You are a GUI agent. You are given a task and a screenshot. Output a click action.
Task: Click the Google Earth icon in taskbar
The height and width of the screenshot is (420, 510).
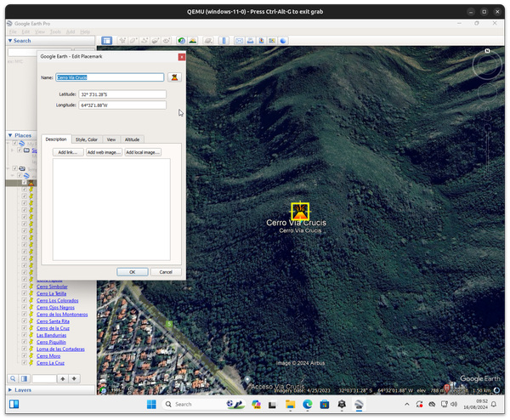pyautogui.click(x=359, y=405)
